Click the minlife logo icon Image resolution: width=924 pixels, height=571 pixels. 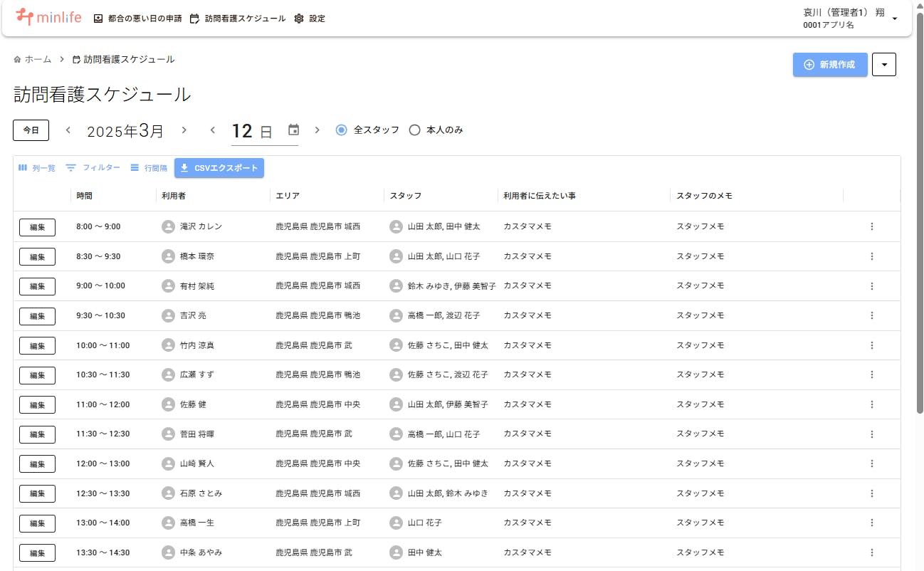pos(24,17)
